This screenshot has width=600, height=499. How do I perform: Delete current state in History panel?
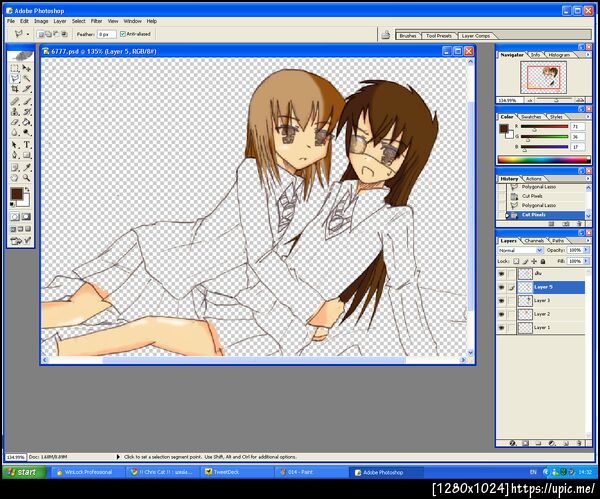[x=579, y=224]
